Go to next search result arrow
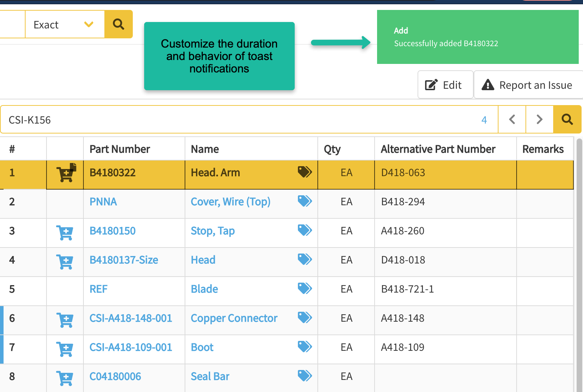This screenshot has width=583, height=392. 539,119
